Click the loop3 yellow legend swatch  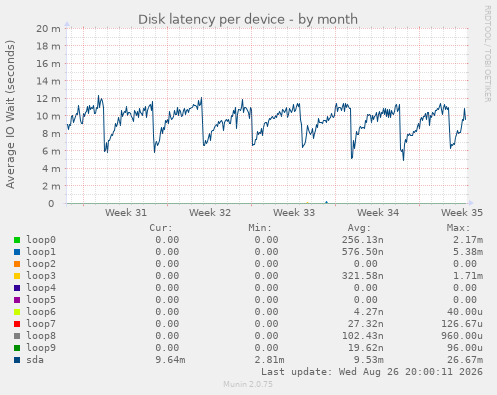coord(17,276)
